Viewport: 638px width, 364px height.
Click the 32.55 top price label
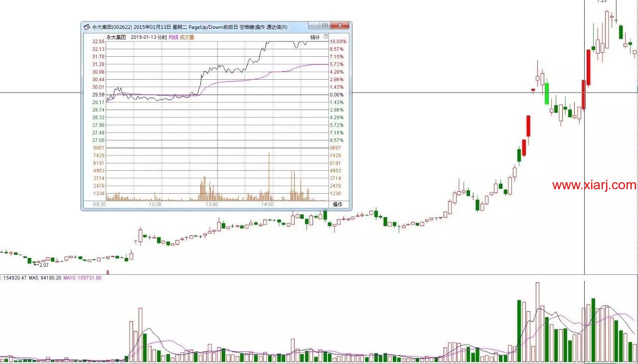98,42
